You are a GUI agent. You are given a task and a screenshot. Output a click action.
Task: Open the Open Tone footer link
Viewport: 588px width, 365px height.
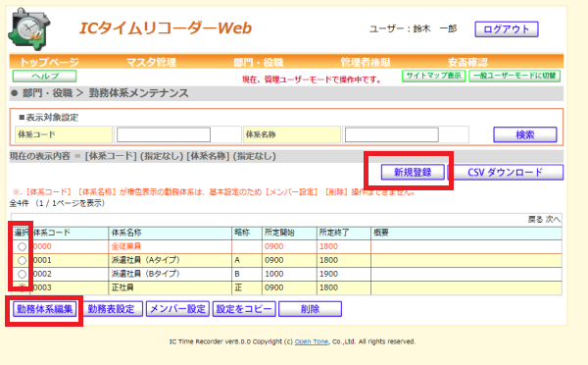click(312, 341)
